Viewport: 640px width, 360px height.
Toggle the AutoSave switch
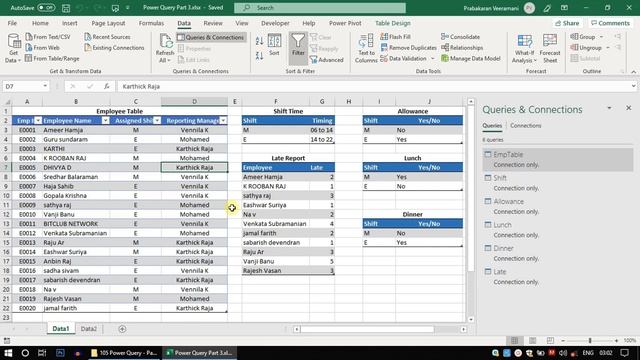click(x=46, y=8)
